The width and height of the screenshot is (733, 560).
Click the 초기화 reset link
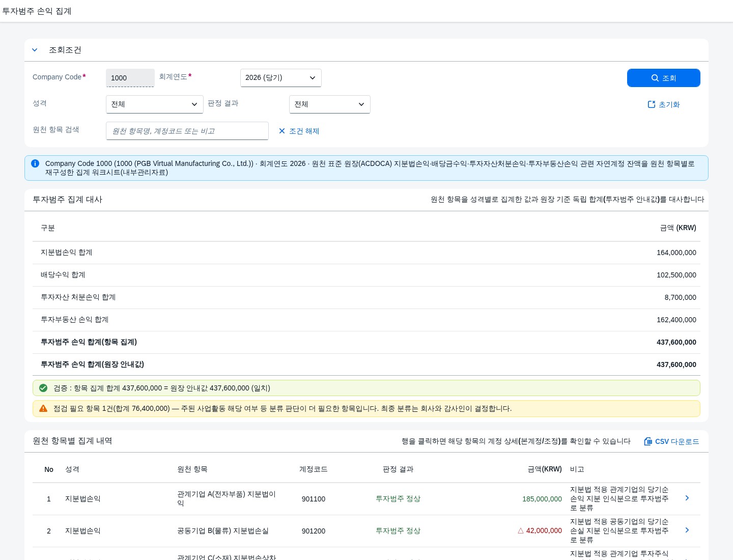point(664,104)
